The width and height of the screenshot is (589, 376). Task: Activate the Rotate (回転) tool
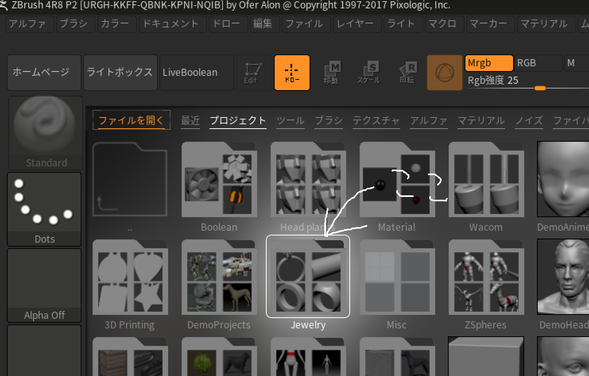(x=407, y=72)
